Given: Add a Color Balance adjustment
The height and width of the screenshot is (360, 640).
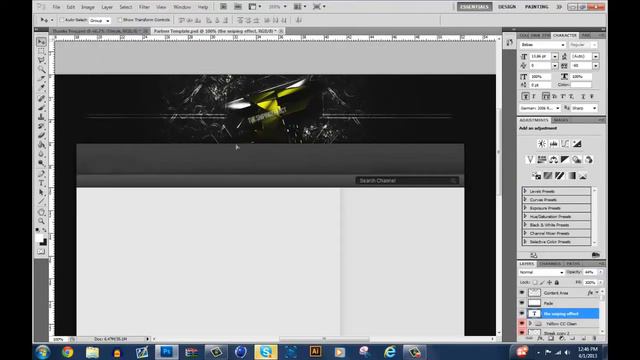Looking at the screenshot, I should pyautogui.click(x=553, y=160).
